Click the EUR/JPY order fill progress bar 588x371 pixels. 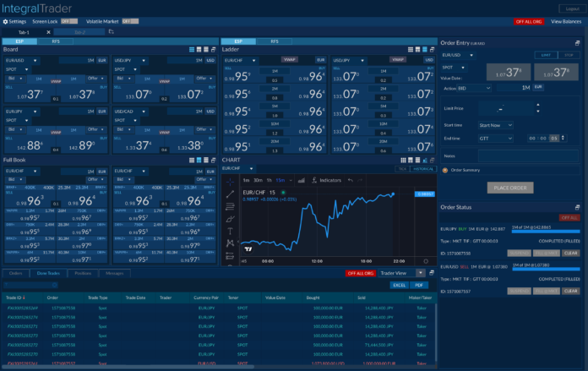click(x=546, y=232)
